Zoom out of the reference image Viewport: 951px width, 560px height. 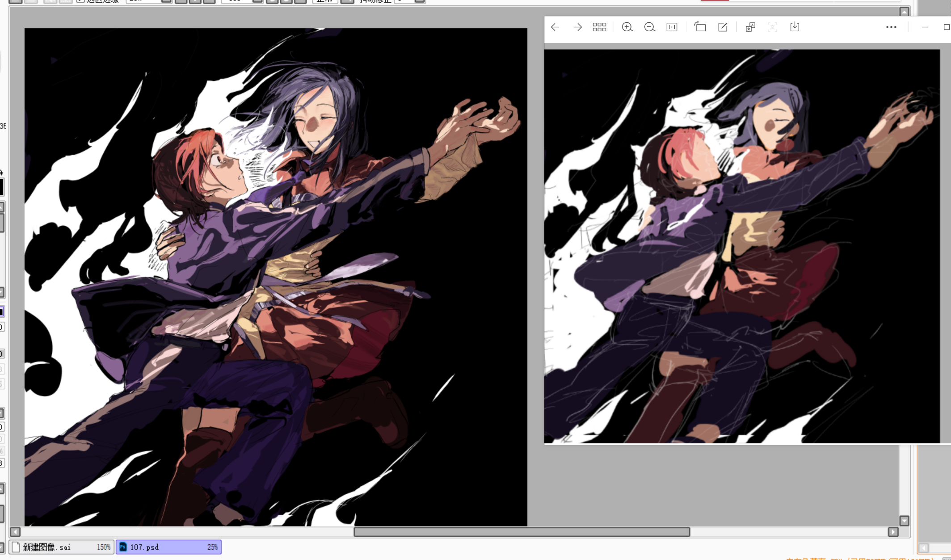click(x=649, y=27)
